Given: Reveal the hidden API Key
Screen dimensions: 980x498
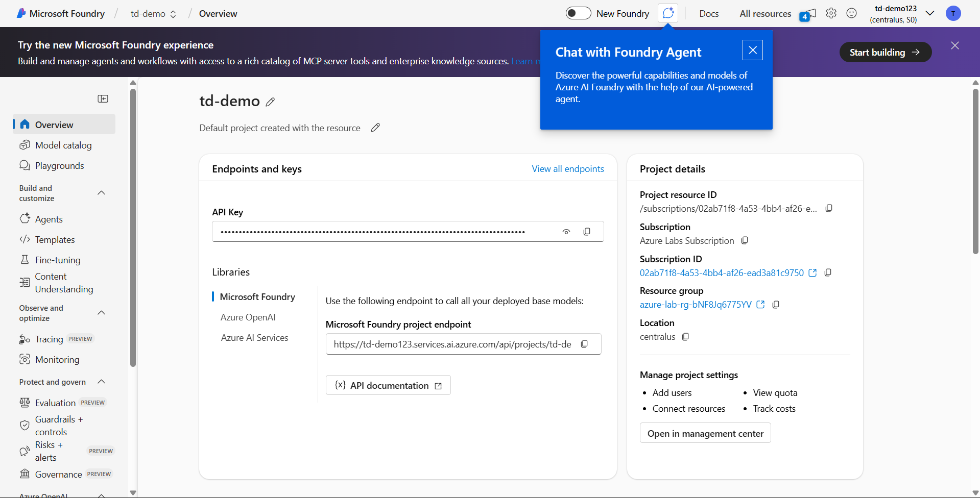Looking at the screenshot, I should (566, 232).
